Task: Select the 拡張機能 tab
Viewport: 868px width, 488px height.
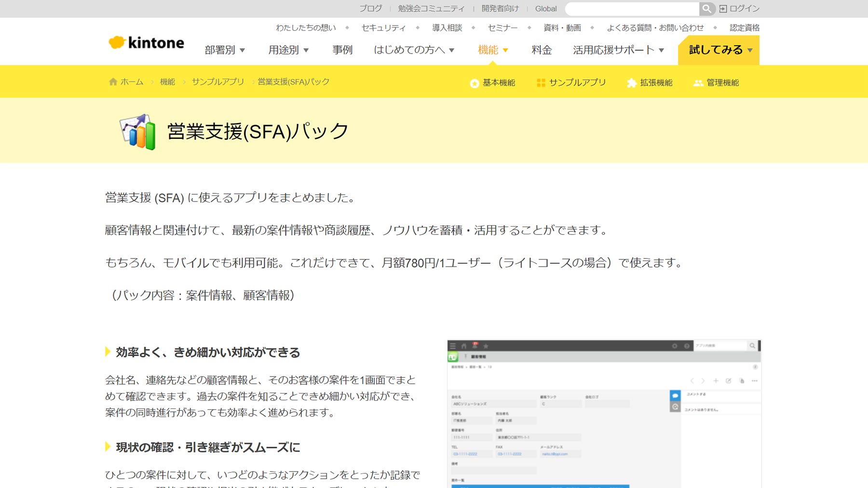Action: click(650, 83)
